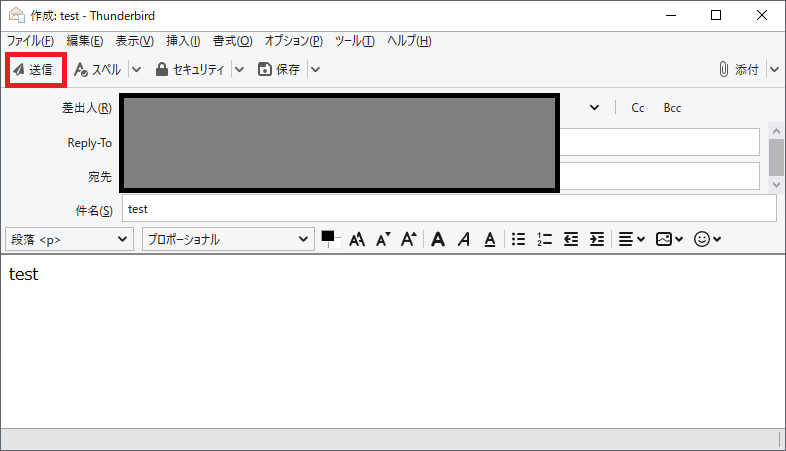Open the オプション(P) menu
This screenshot has width=786, height=451.
tap(294, 41)
